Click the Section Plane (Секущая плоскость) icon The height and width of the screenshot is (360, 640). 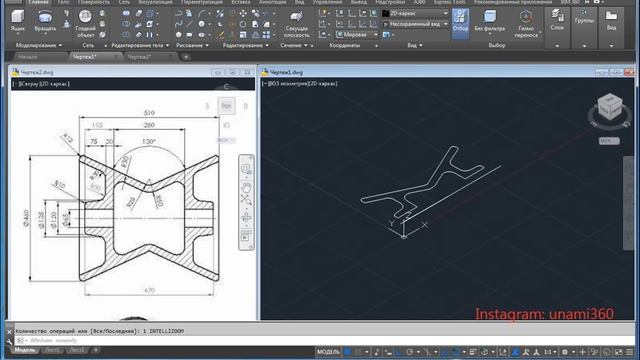point(296,17)
